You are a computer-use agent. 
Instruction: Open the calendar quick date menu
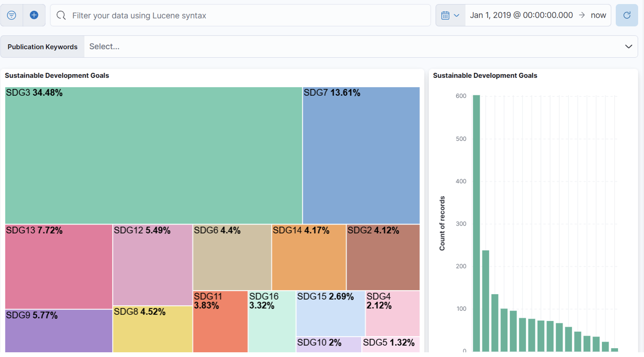click(x=450, y=15)
